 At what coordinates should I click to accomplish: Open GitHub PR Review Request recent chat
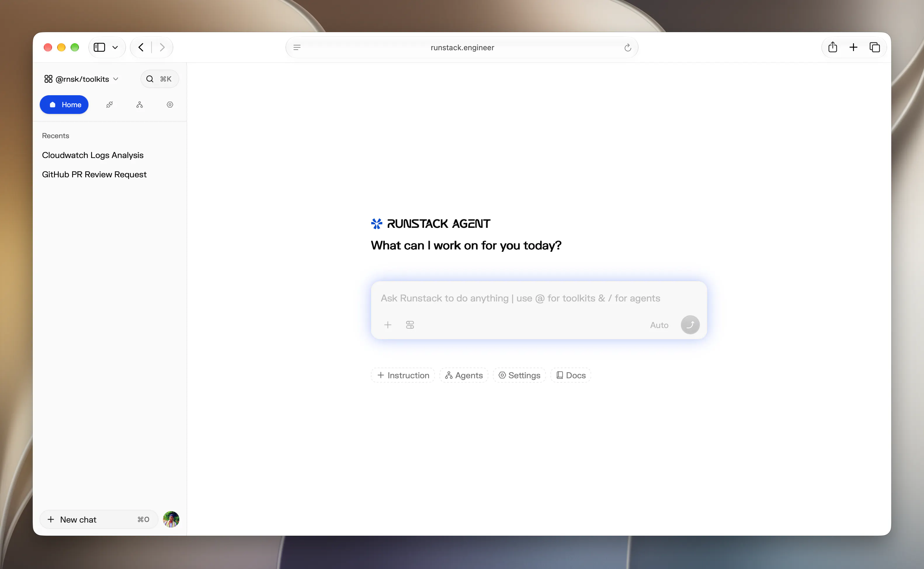pos(94,174)
